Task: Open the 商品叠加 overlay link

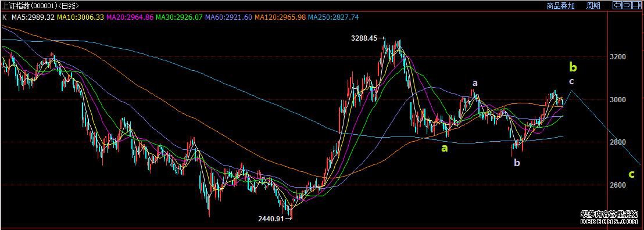Action: [x=561, y=6]
